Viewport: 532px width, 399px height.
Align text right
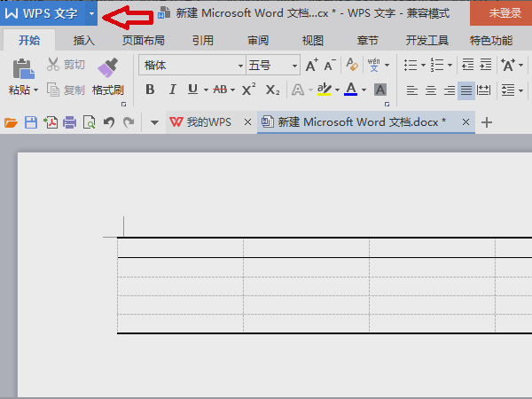coord(450,90)
